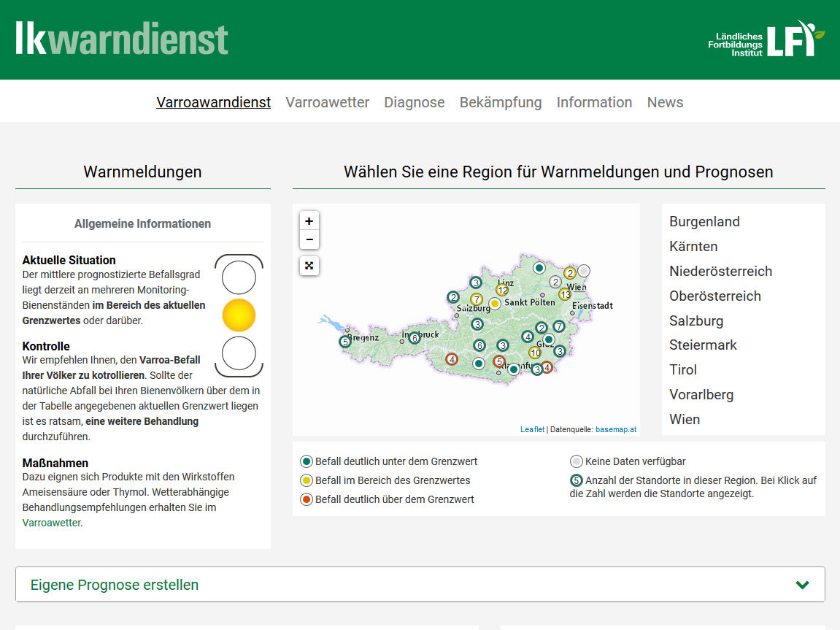
Task: Expand the Eigene Prognose erstellen section
Action: [x=115, y=585]
